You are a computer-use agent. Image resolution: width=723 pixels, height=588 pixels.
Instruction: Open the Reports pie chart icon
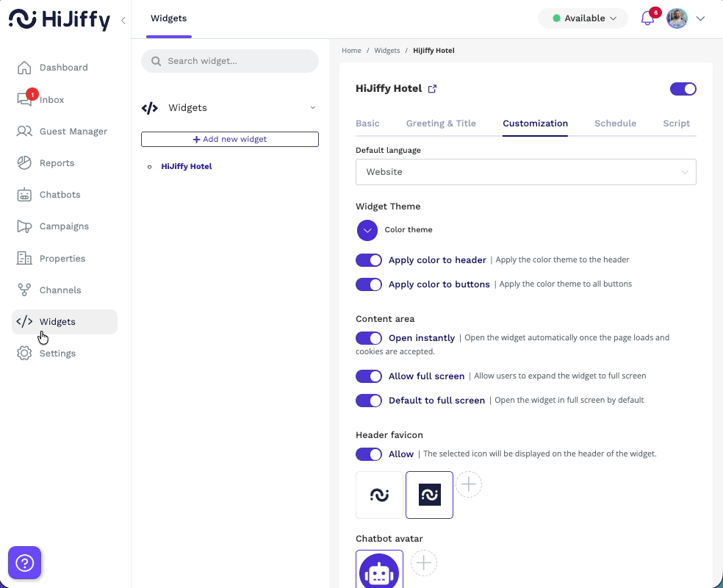[x=25, y=163]
